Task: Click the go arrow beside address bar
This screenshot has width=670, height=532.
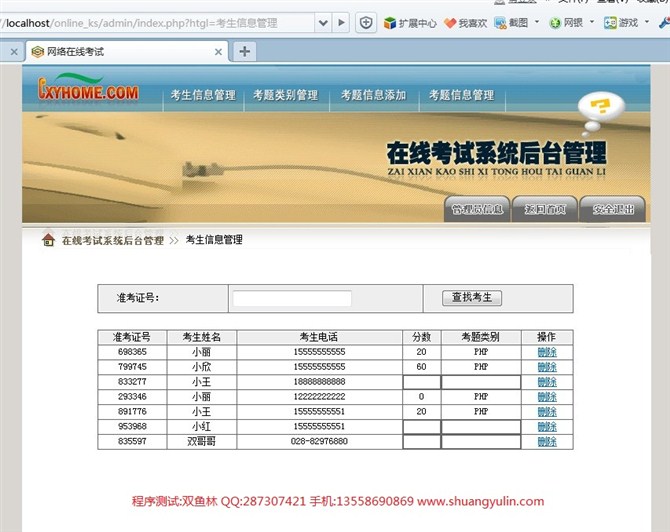Action: coord(341,23)
